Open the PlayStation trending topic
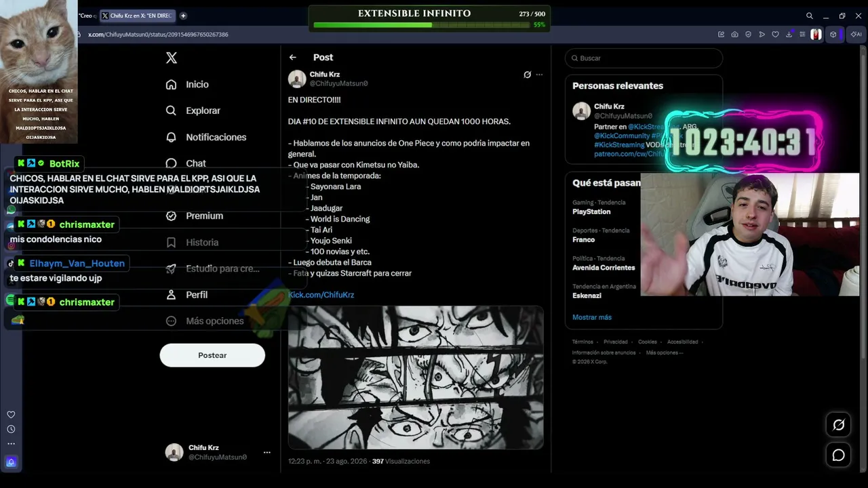This screenshot has width=868, height=488. coord(591,211)
